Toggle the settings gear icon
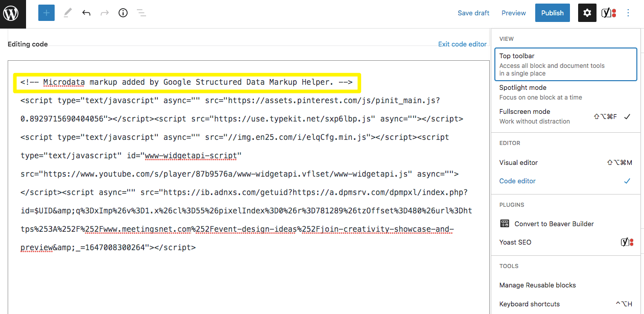 click(x=587, y=13)
